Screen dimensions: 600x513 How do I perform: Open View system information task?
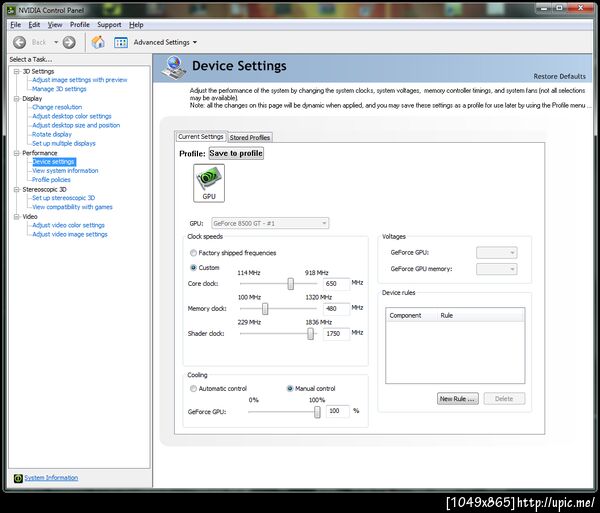[65, 171]
